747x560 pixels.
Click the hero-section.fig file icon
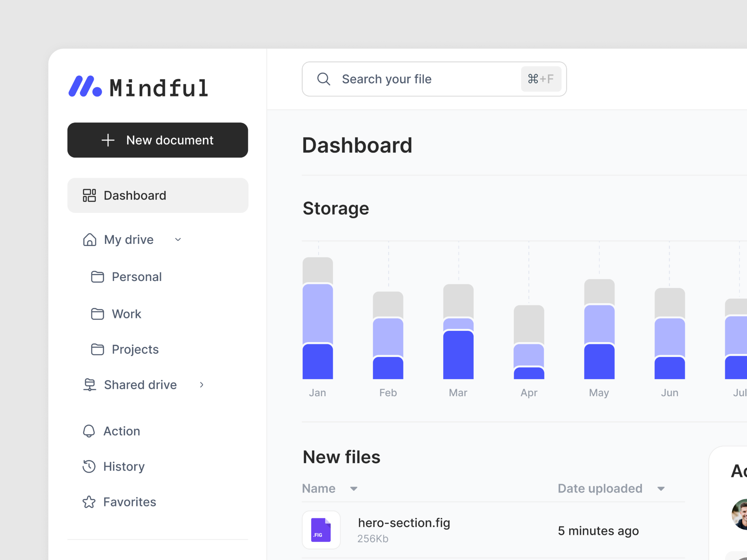321,530
